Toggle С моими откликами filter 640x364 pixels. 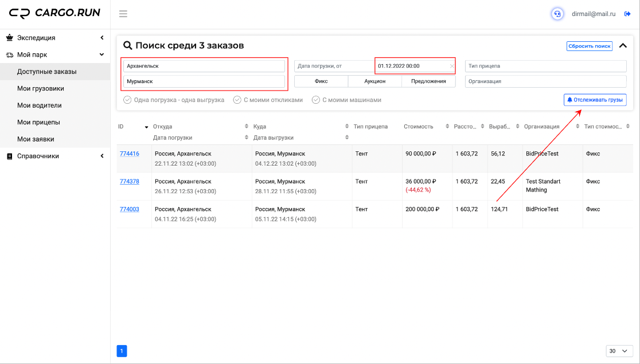pyautogui.click(x=268, y=100)
